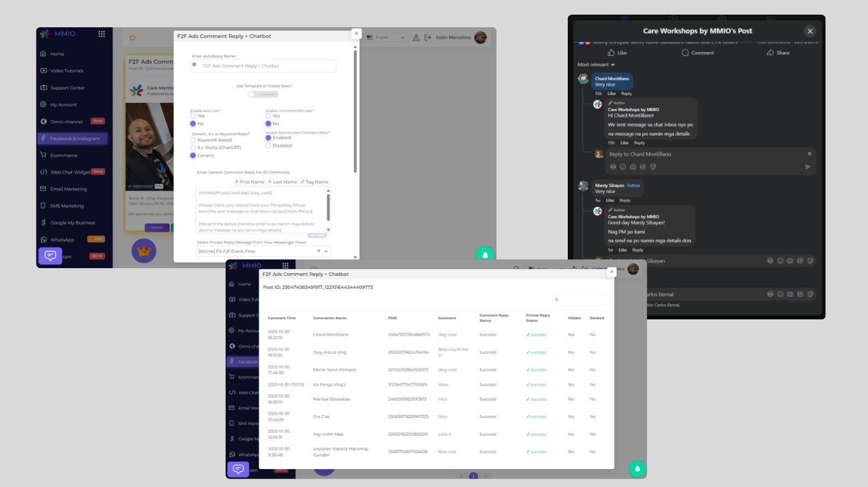Click the purple crown icon

tap(143, 251)
